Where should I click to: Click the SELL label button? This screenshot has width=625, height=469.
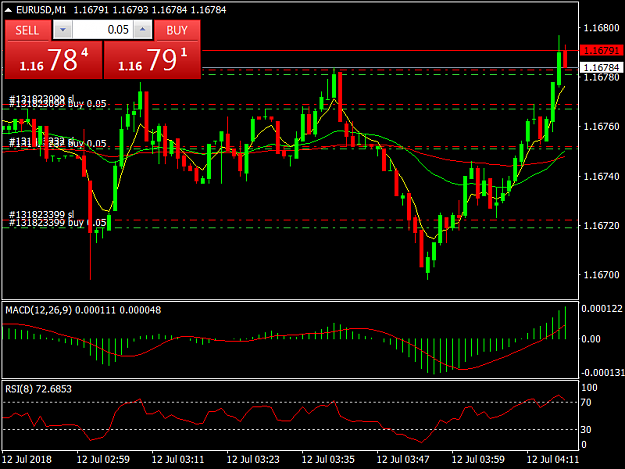click(28, 30)
